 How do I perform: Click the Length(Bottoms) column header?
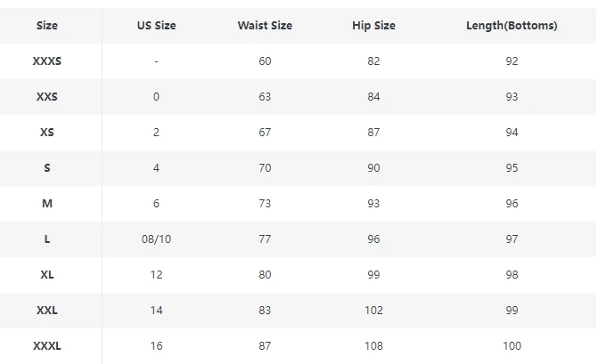coord(512,26)
